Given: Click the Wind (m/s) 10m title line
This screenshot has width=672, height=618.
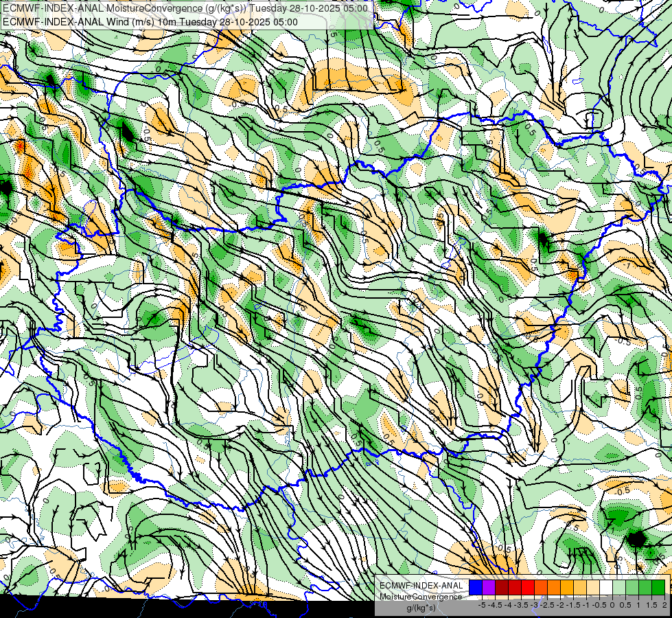Looking at the screenshot, I should pyautogui.click(x=150, y=22).
